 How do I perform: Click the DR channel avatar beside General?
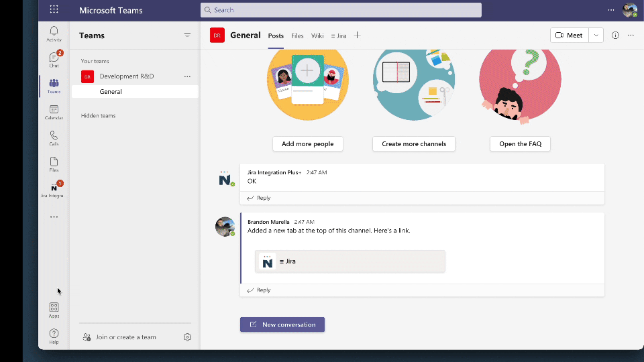(x=217, y=36)
